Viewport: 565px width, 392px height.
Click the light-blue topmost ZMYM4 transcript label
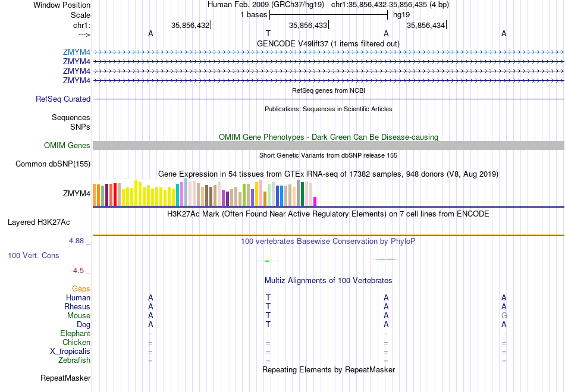(76, 52)
